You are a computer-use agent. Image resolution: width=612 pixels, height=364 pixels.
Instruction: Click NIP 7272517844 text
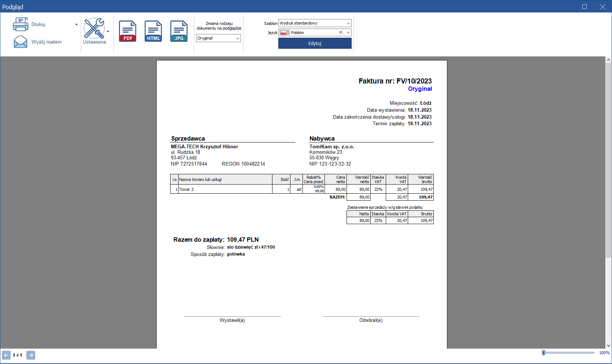coord(189,164)
